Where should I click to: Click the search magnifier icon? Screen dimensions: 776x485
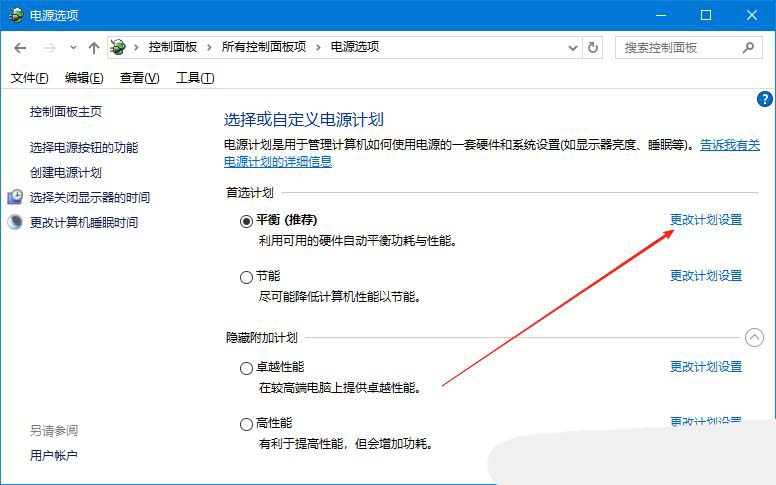click(748, 48)
